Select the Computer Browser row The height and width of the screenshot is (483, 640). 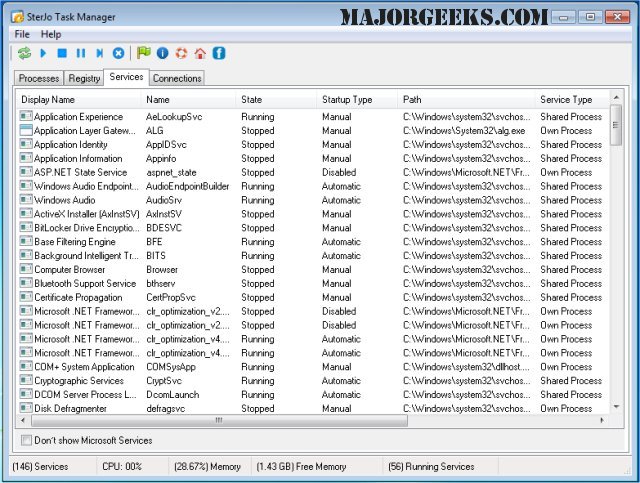coord(313,269)
